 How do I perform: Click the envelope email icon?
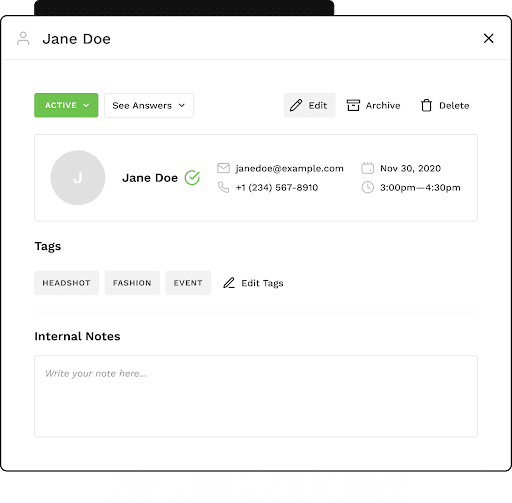[x=223, y=168]
